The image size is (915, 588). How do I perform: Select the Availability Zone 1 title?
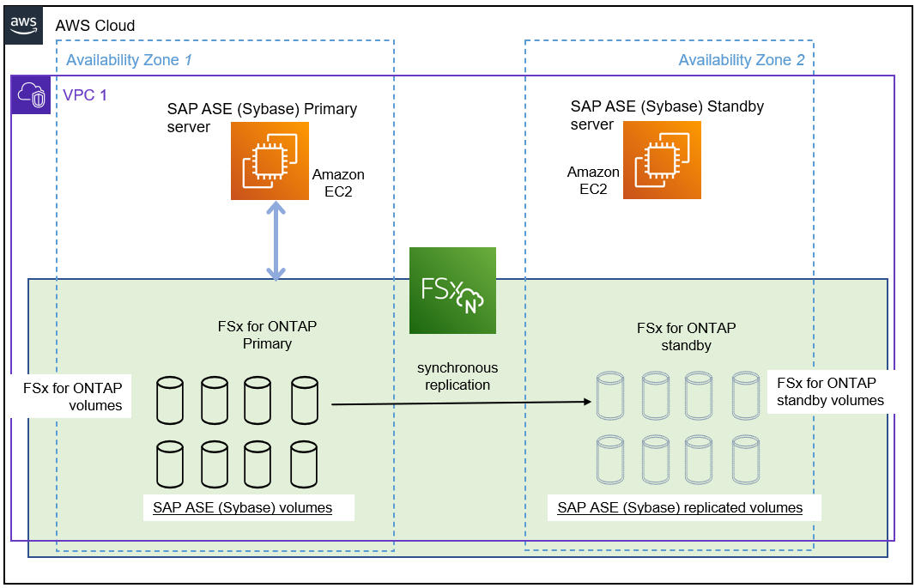[x=128, y=60]
